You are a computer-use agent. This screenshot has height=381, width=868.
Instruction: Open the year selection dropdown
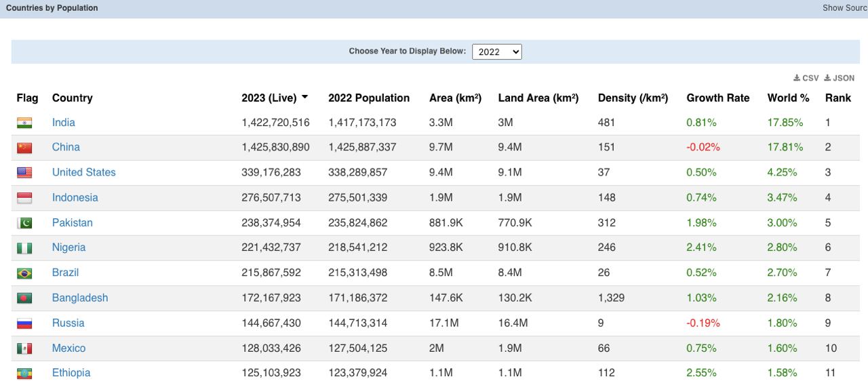click(x=496, y=52)
